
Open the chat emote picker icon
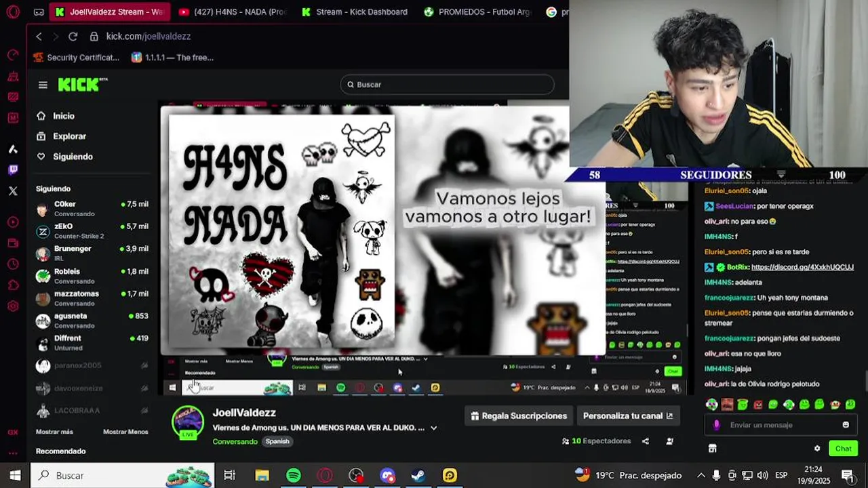846,425
